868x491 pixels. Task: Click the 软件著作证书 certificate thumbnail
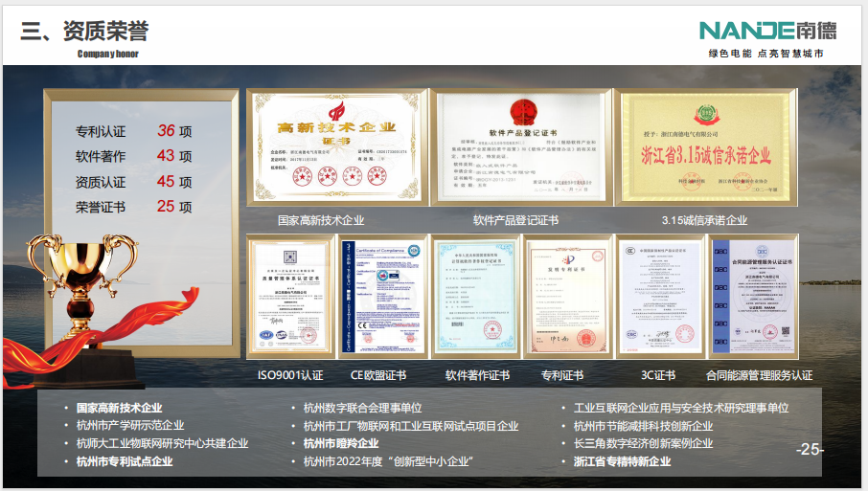coord(476,297)
